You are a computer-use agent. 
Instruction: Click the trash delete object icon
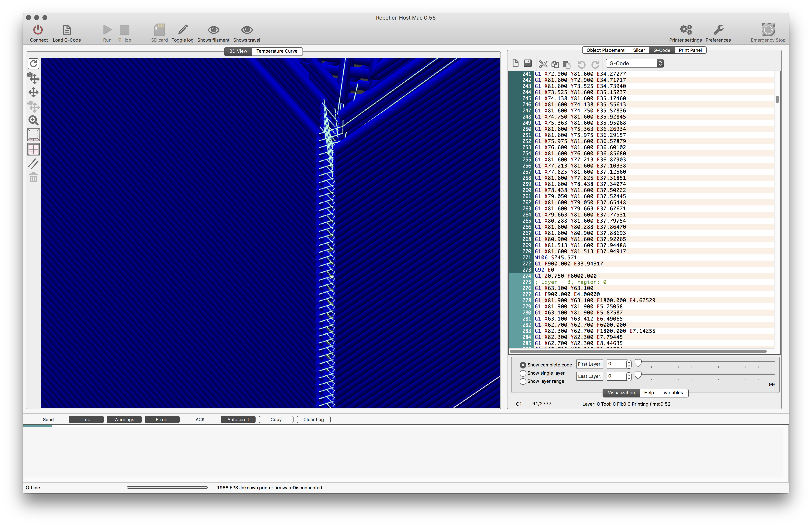tap(33, 177)
